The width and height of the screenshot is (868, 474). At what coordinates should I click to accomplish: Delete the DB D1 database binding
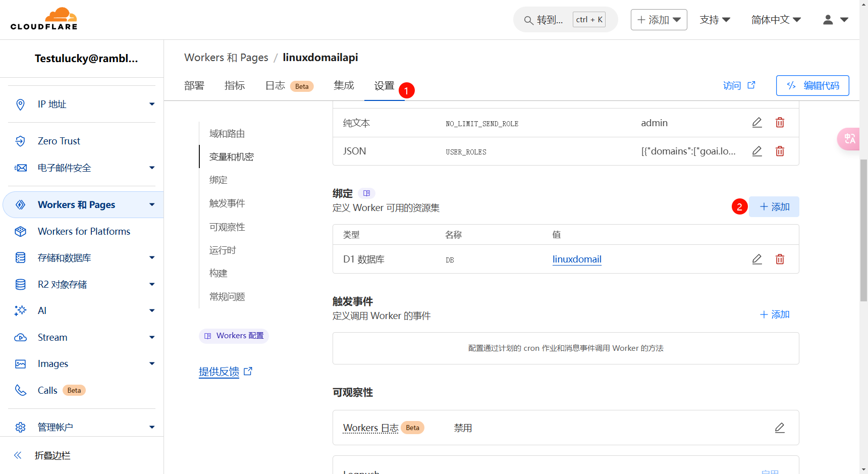780,259
